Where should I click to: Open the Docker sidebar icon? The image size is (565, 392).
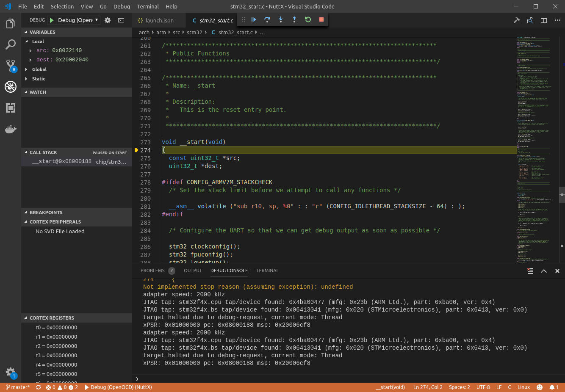[x=10, y=130]
